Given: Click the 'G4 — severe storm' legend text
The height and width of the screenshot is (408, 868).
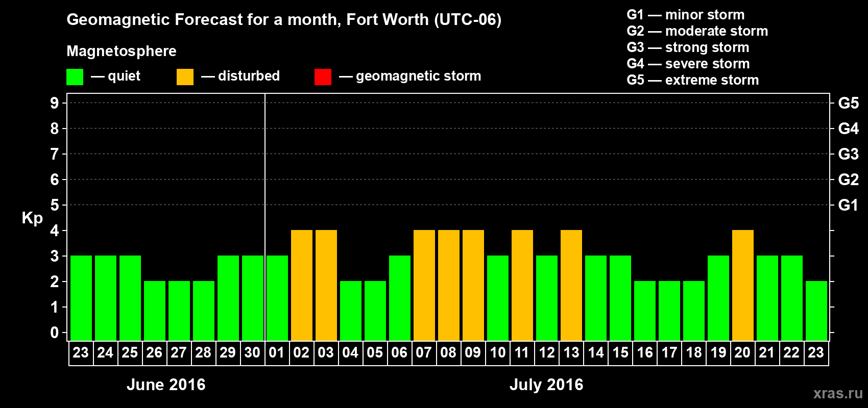Looking at the screenshot, I should 688,64.
